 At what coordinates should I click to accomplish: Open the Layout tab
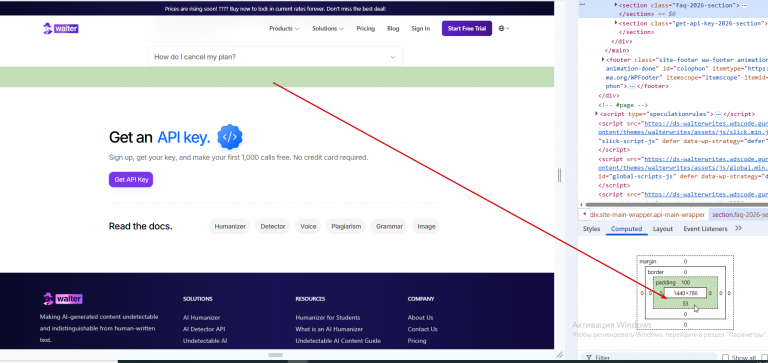tap(663, 229)
